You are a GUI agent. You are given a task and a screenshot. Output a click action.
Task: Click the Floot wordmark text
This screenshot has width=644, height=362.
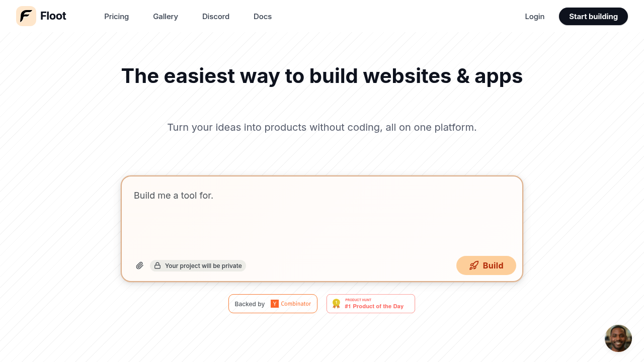tap(53, 16)
